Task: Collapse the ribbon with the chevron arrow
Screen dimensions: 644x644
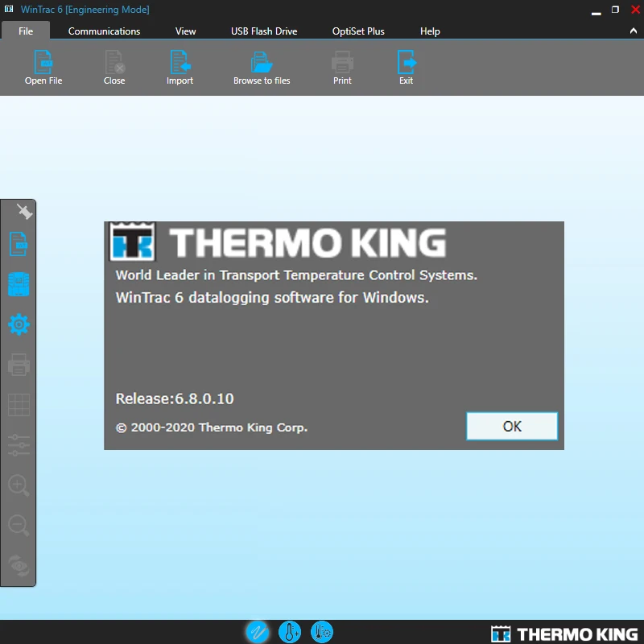Action: pyautogui.click(x=634, y=31)
